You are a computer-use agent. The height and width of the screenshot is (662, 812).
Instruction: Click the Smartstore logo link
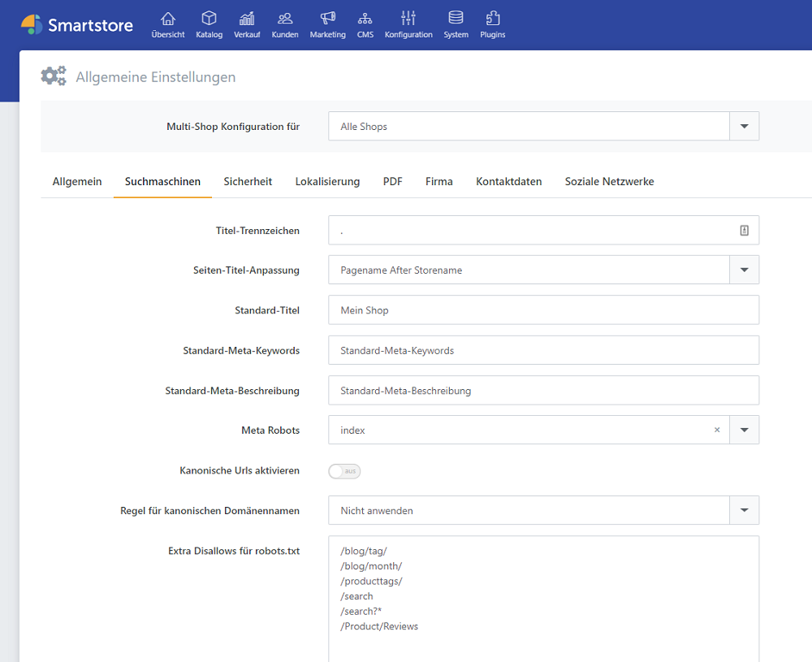coord(77,25)
